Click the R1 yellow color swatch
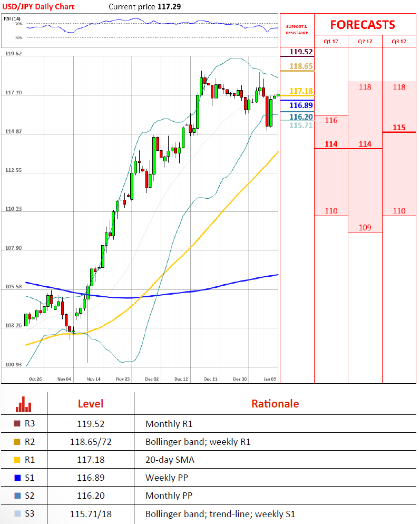The image size is (420, 524). (17, 460)
